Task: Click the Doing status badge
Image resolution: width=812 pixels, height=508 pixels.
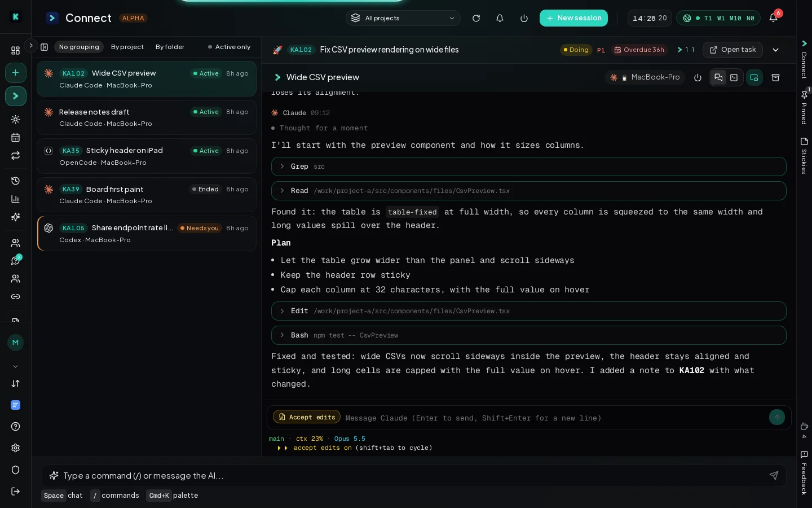Action: [575, 50]
